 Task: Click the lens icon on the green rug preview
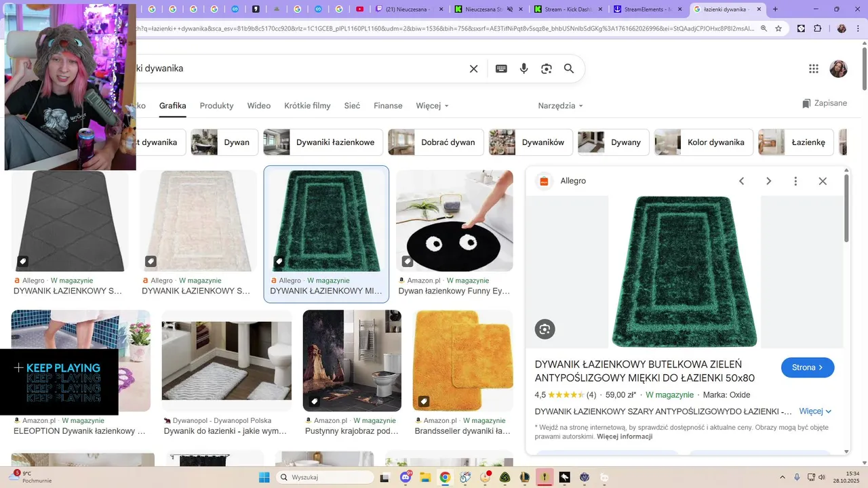point(545,329)
